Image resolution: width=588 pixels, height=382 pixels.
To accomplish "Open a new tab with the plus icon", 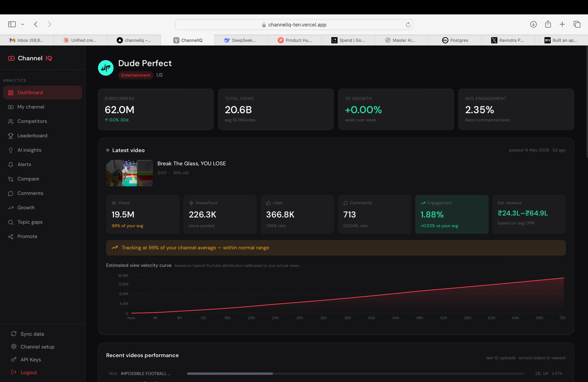I will 562,24.
